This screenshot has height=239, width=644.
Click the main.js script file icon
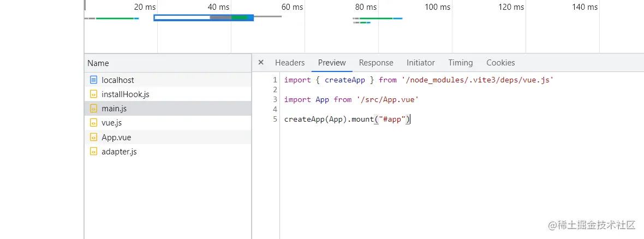coord(93,109)
